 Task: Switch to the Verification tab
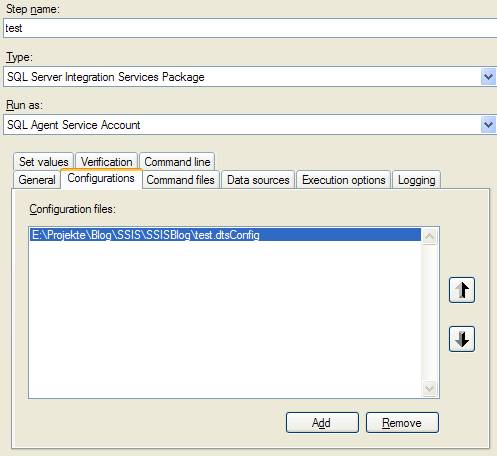coord(106,162)
